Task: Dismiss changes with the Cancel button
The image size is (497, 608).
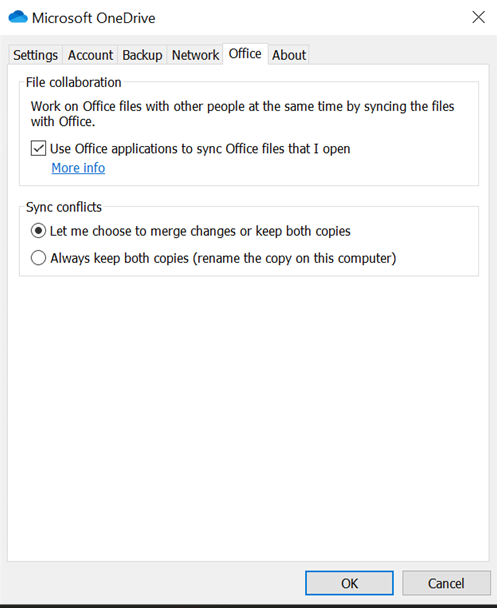Action: 446,583
